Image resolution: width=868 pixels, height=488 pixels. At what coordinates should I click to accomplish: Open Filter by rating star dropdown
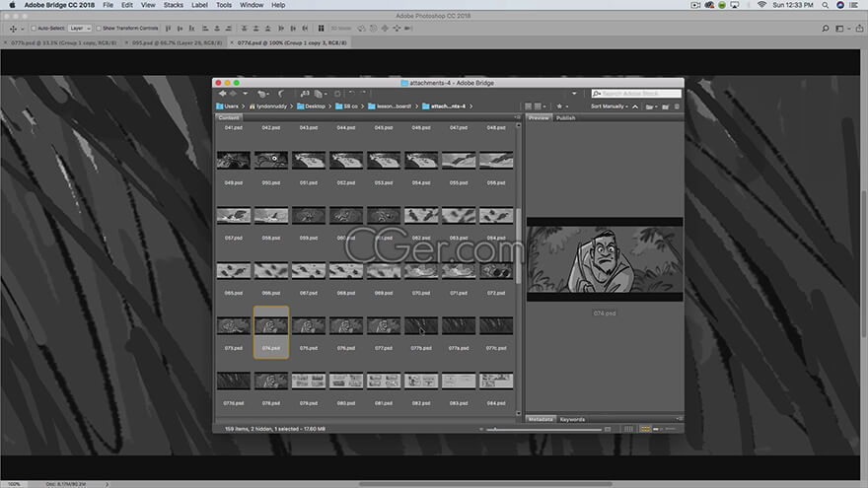coord(562,106)
